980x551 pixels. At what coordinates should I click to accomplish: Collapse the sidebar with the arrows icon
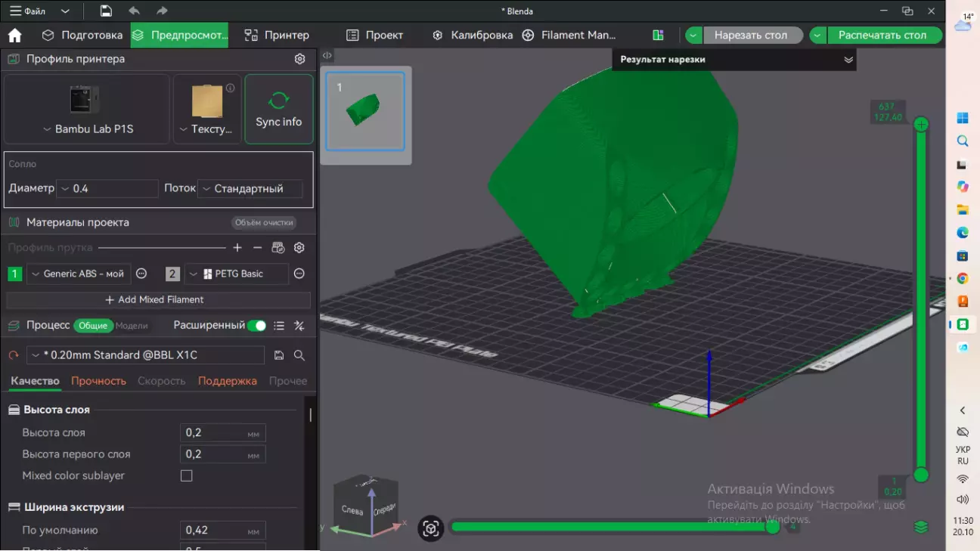click(327, 56)
